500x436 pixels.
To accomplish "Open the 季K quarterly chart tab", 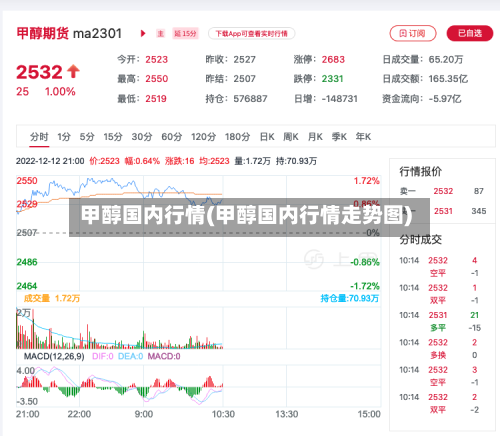I will [339, 137].
